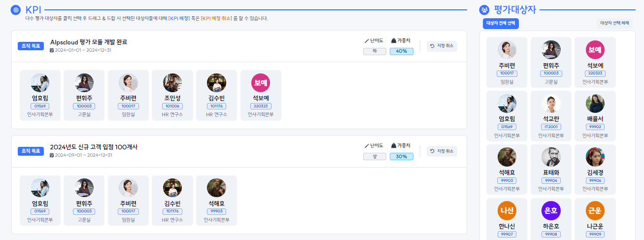Click 석해효 card in 신규 고객 KPI row
Image resolution: width=644 pixels, height=240 pixels.
tap(216, 201)
